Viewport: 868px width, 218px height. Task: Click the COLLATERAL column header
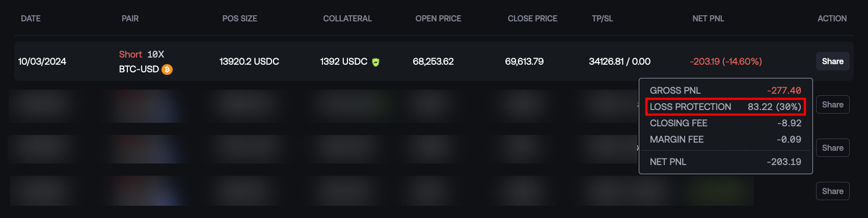point(347,18)
